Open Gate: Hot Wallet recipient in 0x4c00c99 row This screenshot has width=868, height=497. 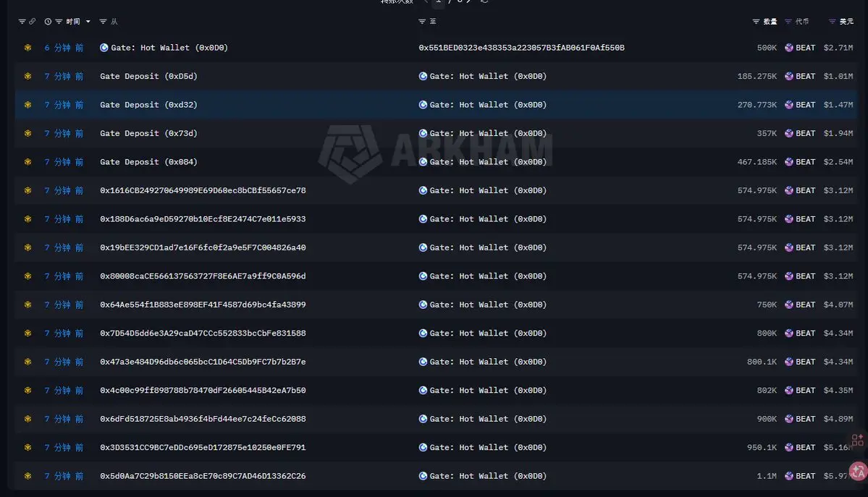pyautogui.click(x=488, y=390)
